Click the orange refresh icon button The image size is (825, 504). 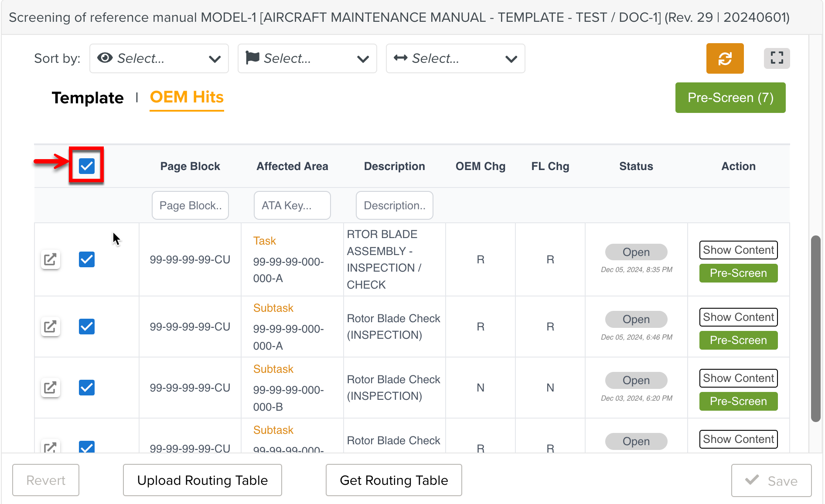click(x=725, y=58)
